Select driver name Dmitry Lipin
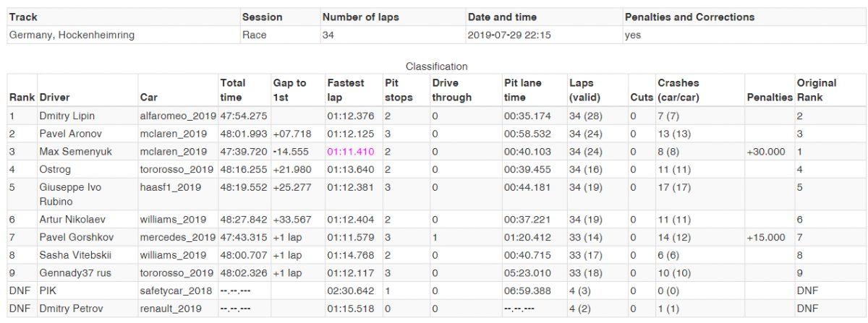868x323 pixels. [x=67, y=116]
